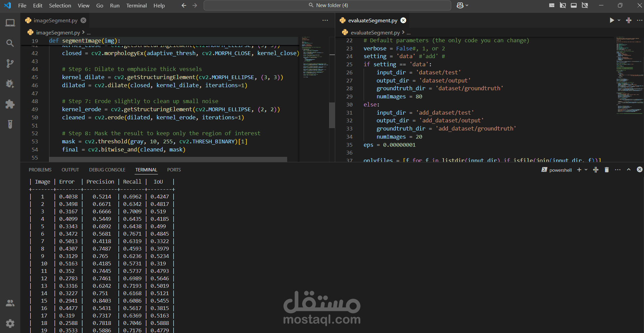This screenshot has height=333, width=644.
Task: Open the File menu
Action: (22, 5)
